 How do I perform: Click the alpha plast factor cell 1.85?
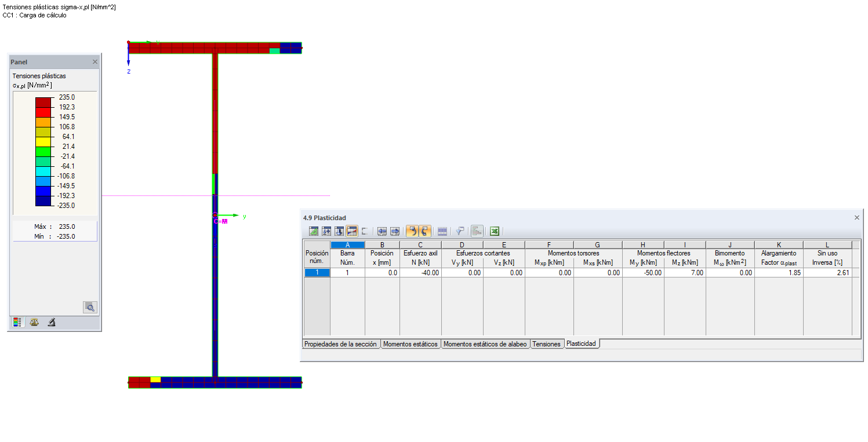(x=779, y=273)
